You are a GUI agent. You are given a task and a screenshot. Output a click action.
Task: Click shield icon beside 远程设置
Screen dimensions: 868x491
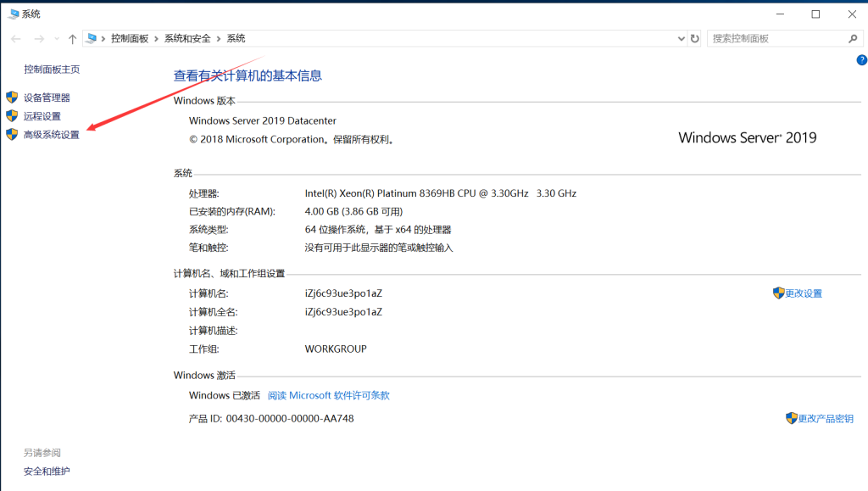coord(12,115)
